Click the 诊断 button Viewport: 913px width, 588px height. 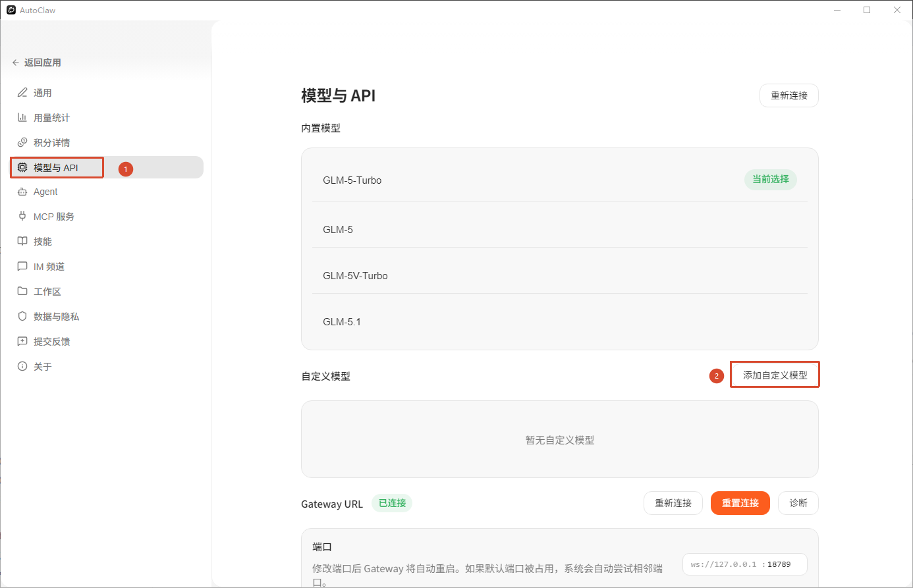[798, 503]
